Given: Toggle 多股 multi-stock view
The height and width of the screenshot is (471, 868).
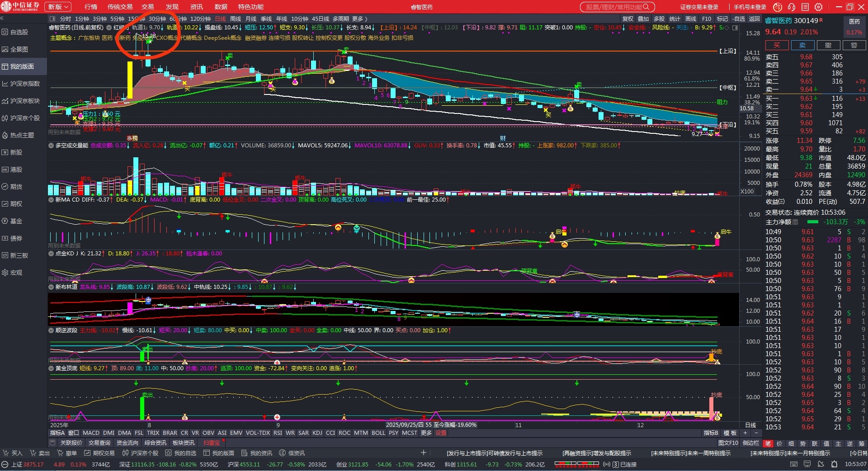Looking at the screenshot, I should (x=659, y=19).
